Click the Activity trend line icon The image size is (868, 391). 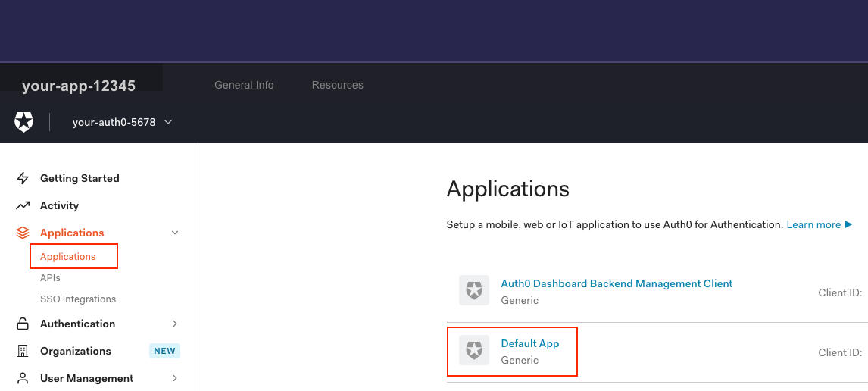(23, 205)
